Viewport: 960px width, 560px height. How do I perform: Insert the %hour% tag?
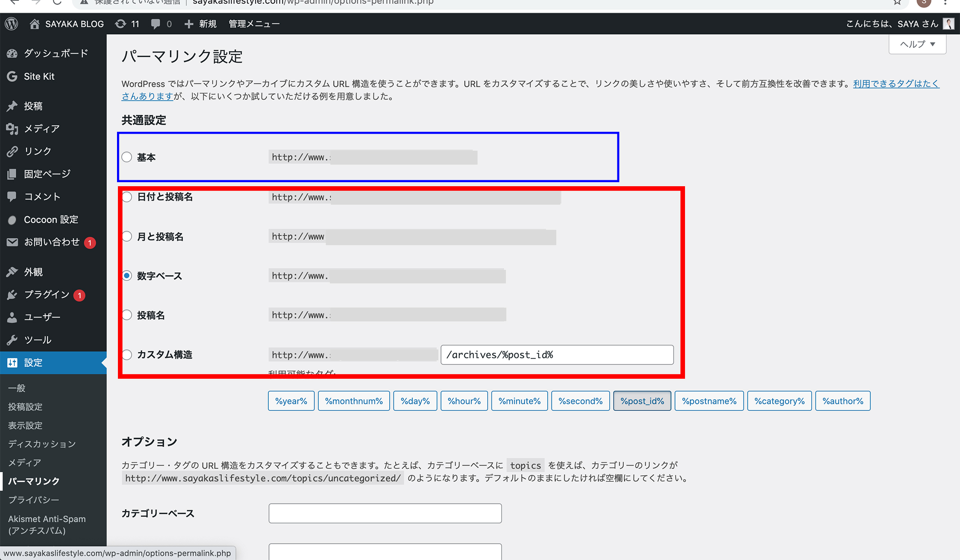[x=464, y=401]
